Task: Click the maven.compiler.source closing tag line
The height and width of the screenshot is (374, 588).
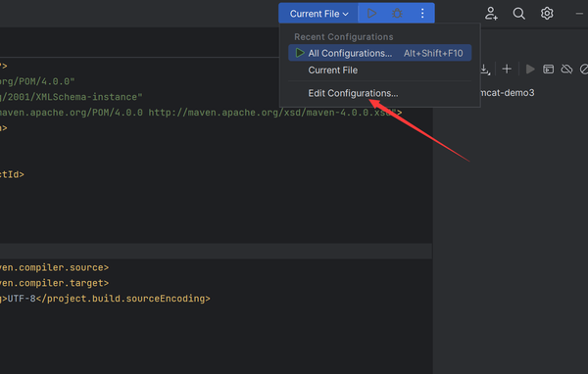Action: [54, 267]
